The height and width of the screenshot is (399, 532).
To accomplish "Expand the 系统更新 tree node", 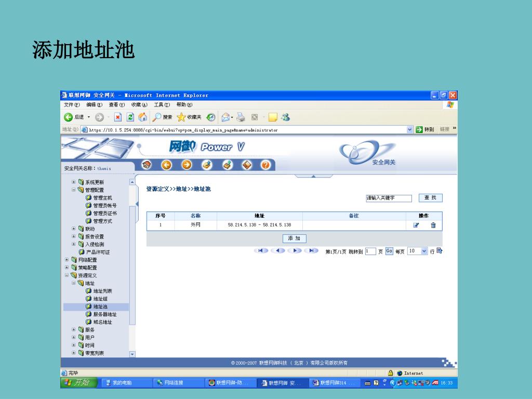I will tap(74, 182).
